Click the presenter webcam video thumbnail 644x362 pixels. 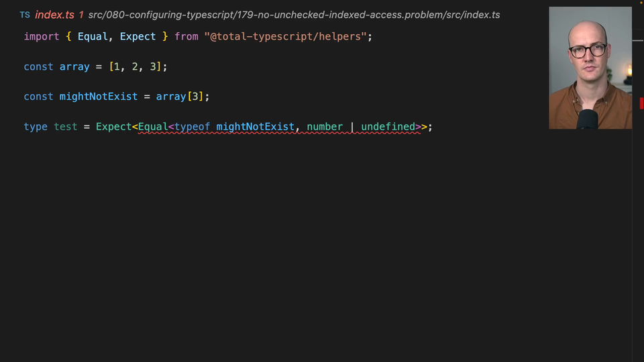[x=590, y=68]
